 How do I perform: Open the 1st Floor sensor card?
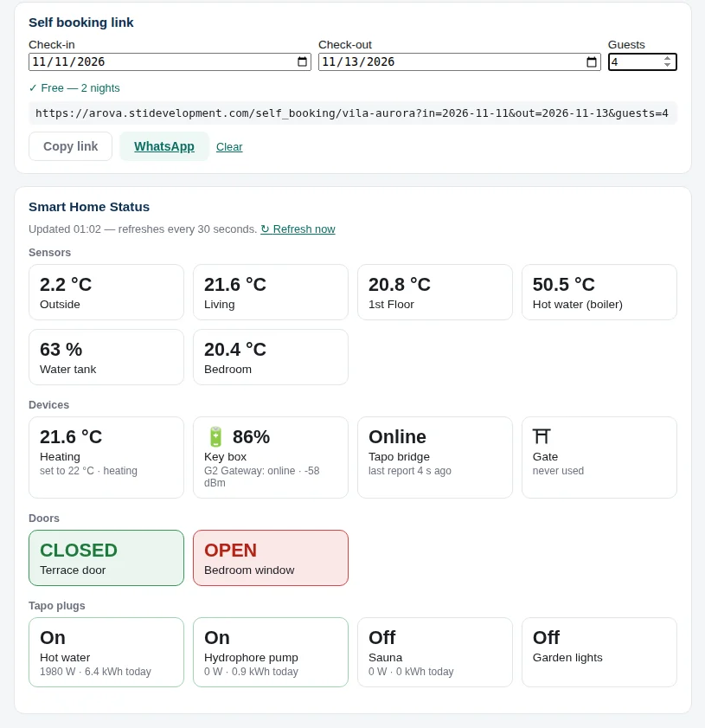tap(435, 292)
